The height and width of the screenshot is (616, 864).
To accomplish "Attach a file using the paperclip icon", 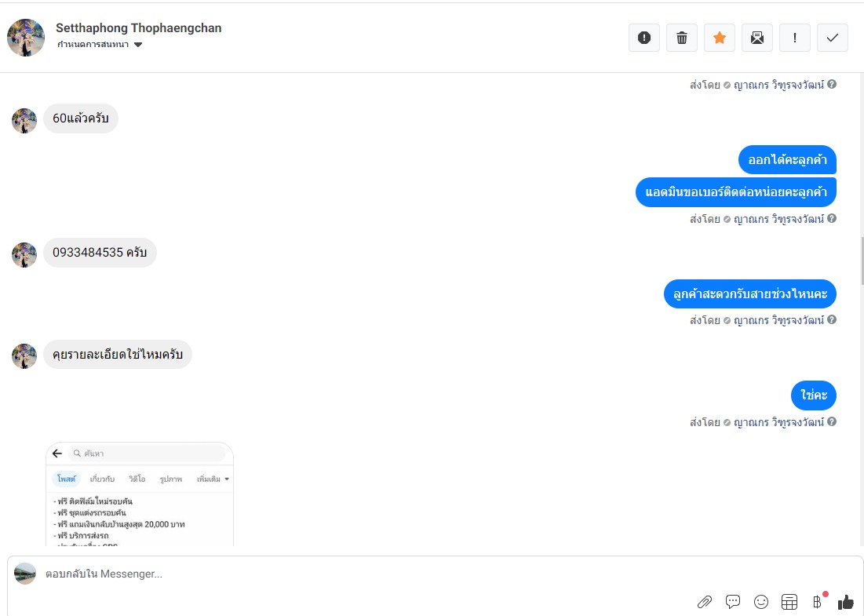I will (704, 602).
